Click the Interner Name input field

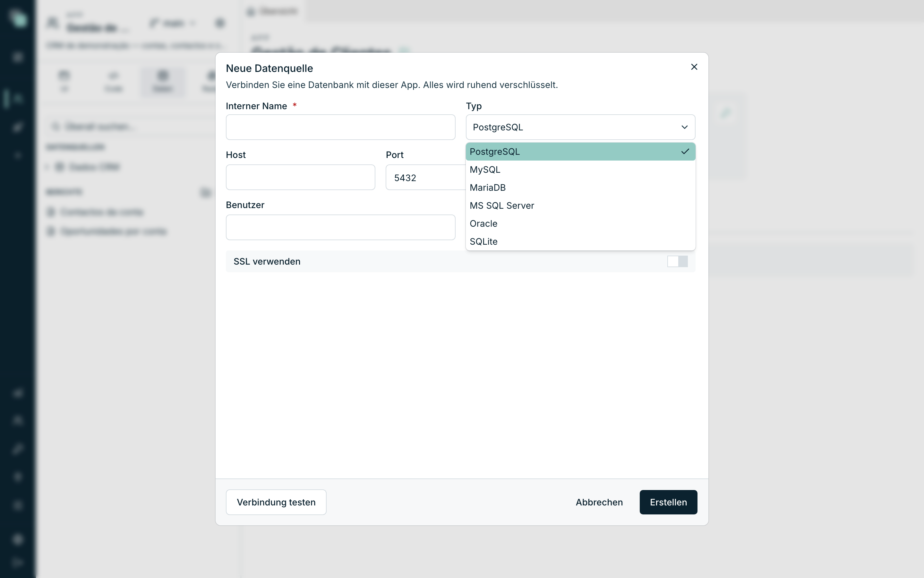coord(340,127)
